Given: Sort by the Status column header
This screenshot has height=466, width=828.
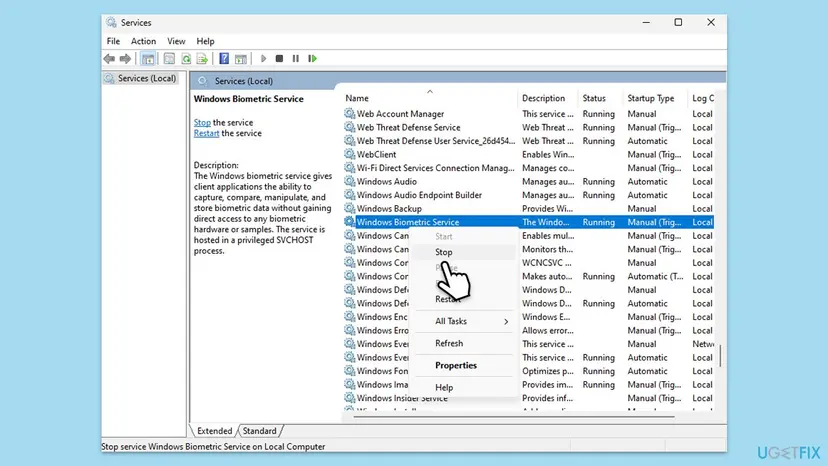Looking at the screenshot, I should tap(601, 98).
